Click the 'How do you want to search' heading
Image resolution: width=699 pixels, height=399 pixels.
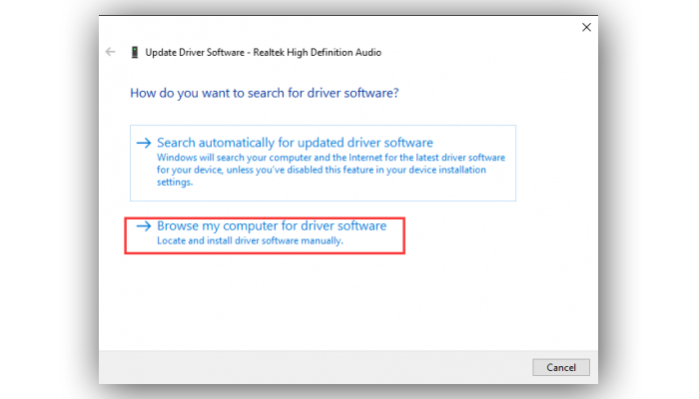tap(264, 93)
